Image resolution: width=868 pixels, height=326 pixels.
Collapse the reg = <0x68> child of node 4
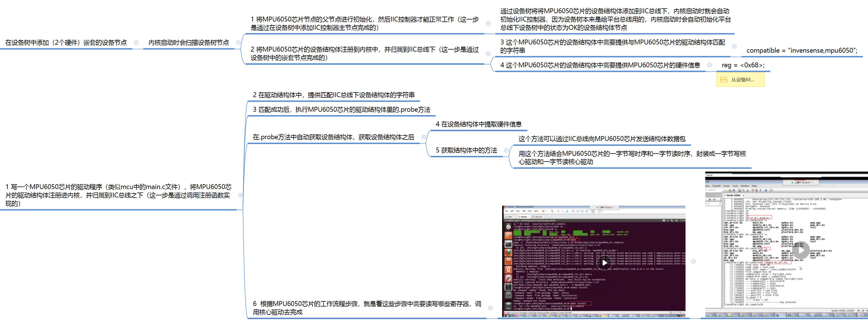[709, 65]
